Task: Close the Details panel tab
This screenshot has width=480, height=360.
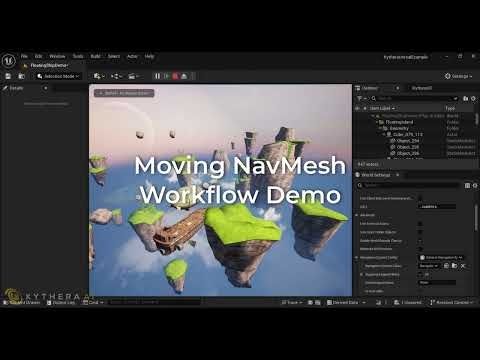Action: tap(45, 88)
